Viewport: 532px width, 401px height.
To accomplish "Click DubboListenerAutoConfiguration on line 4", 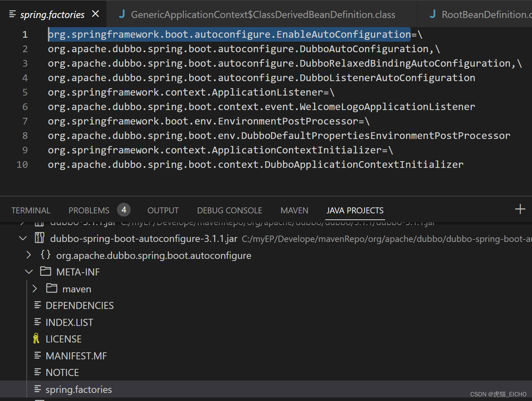I will coord(387,78).
